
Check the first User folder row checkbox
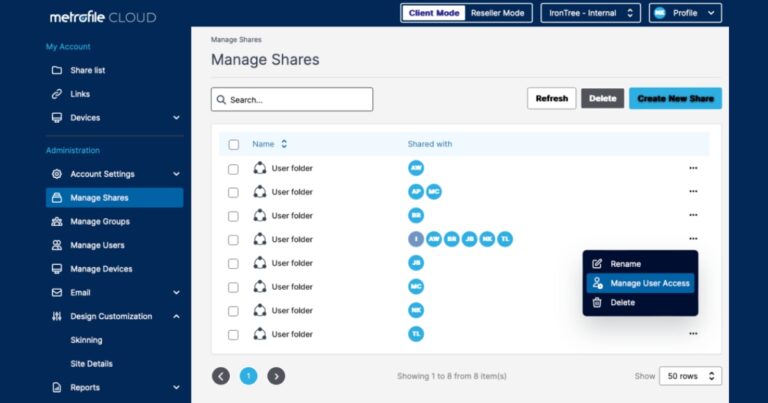[x=234, y=168]
